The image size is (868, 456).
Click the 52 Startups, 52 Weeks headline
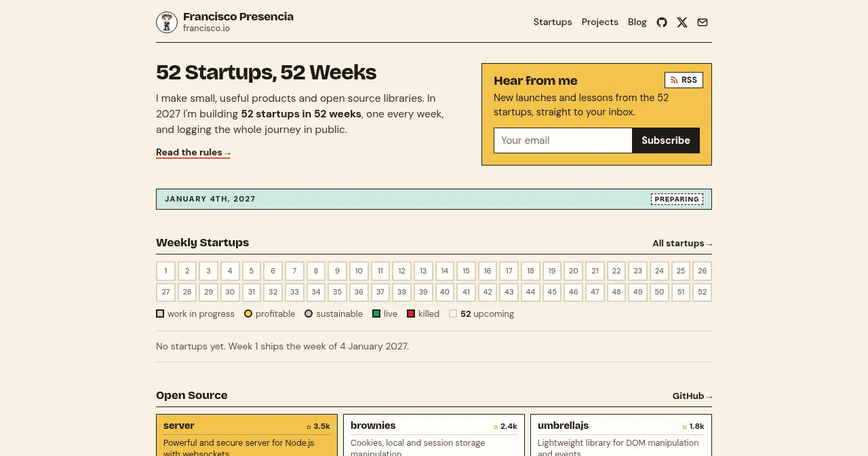[267, 73]
